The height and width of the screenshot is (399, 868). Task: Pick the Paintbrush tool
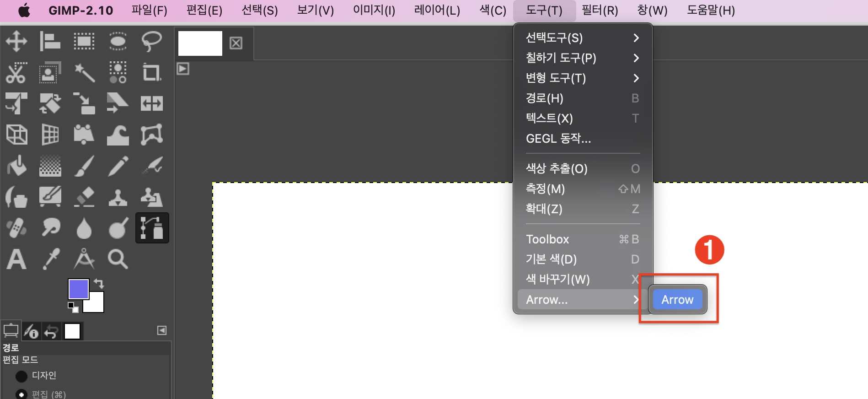tap(84, 166)
